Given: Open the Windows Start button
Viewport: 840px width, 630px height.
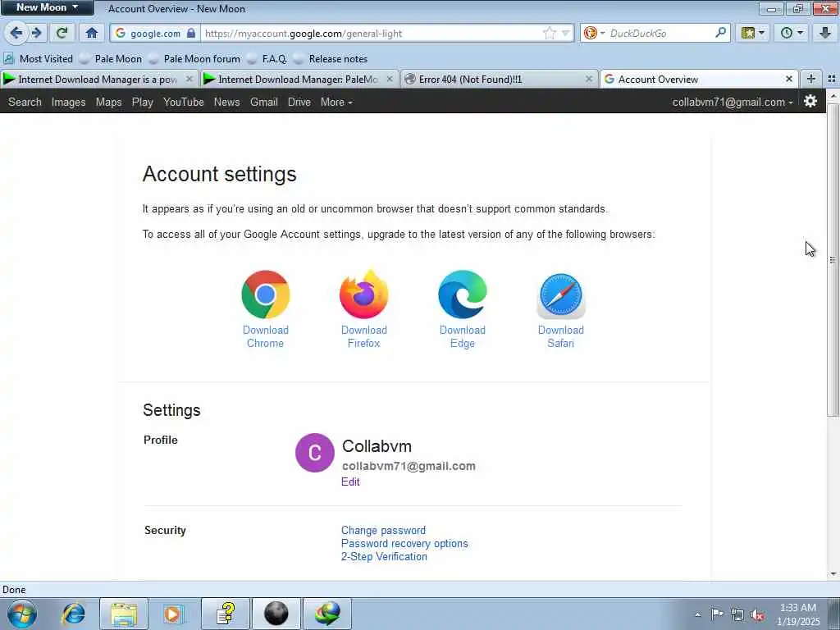Looking at the screenshot, I should (x=22, y=614).
